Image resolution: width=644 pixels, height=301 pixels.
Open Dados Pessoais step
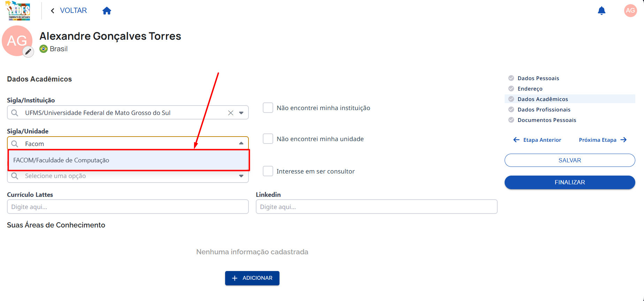click(x=538, y=78)
